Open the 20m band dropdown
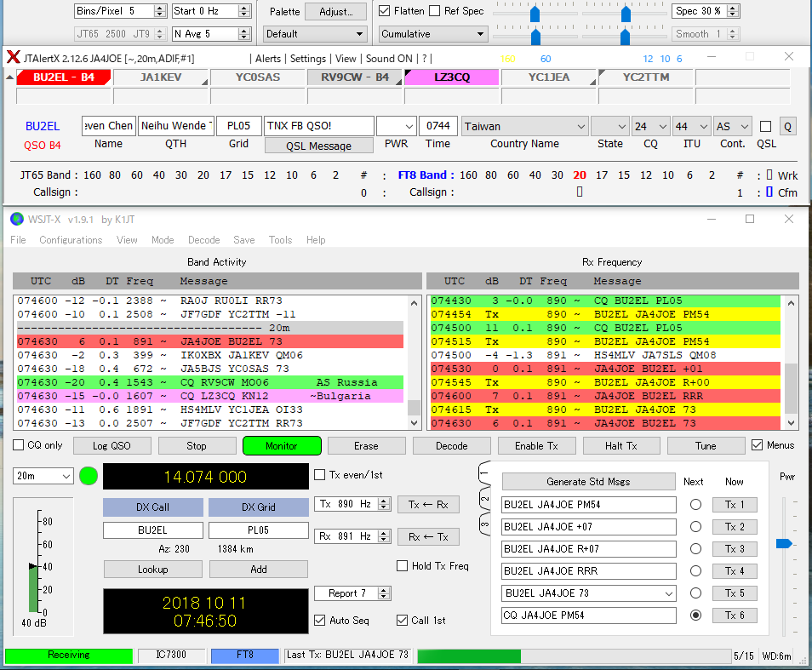Screen dimensions: 812x670 click(x=43, y=477)
